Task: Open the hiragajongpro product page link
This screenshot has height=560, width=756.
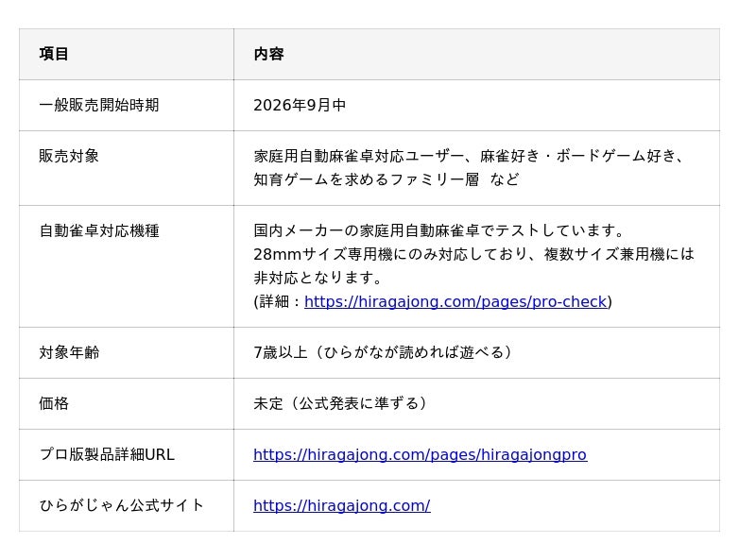Action: pos(420,454)
